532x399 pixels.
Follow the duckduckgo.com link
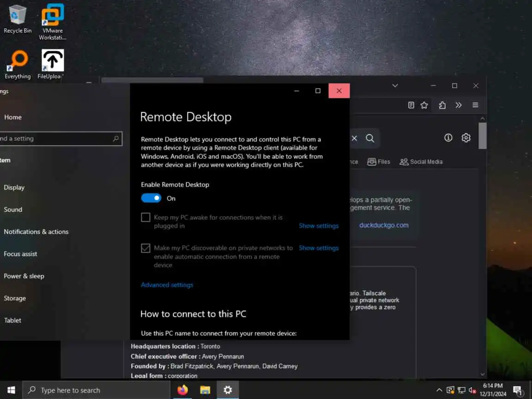(384, 225)
